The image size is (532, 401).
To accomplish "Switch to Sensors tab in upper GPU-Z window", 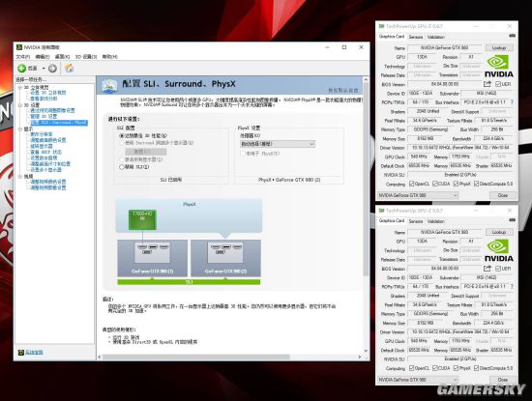I will tap(416, 37).
